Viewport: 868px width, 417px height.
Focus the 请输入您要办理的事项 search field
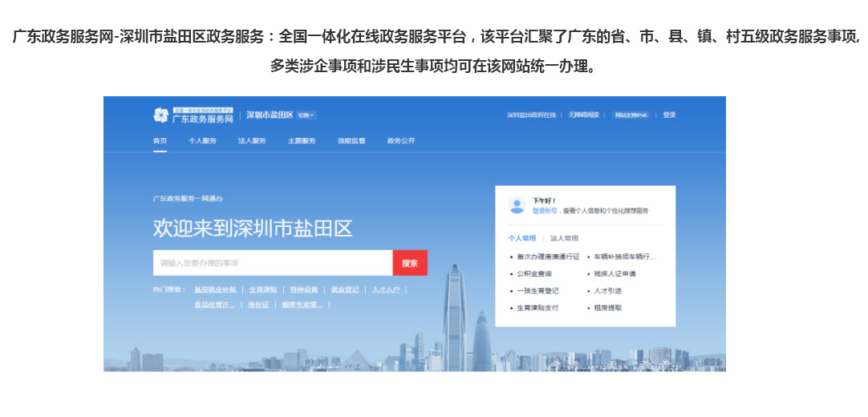pos(273,263)
